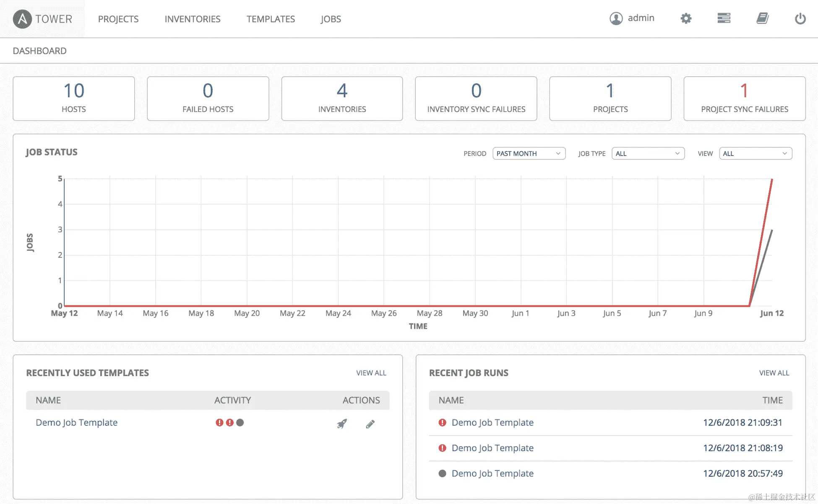The height and width of the screenshot is (504, 818).
Task: View all recent job runs
Action: [x=774, y=373]
